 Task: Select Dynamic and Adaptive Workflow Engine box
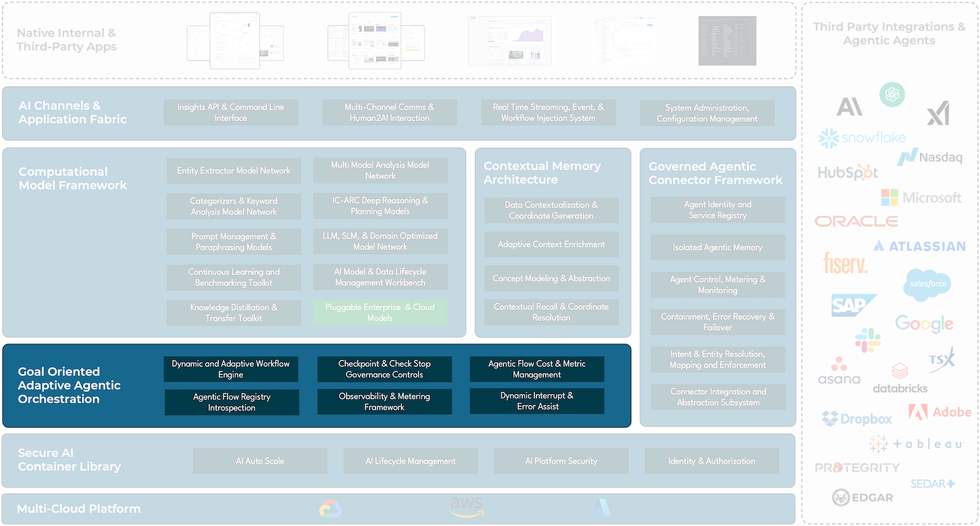point(231,369)
